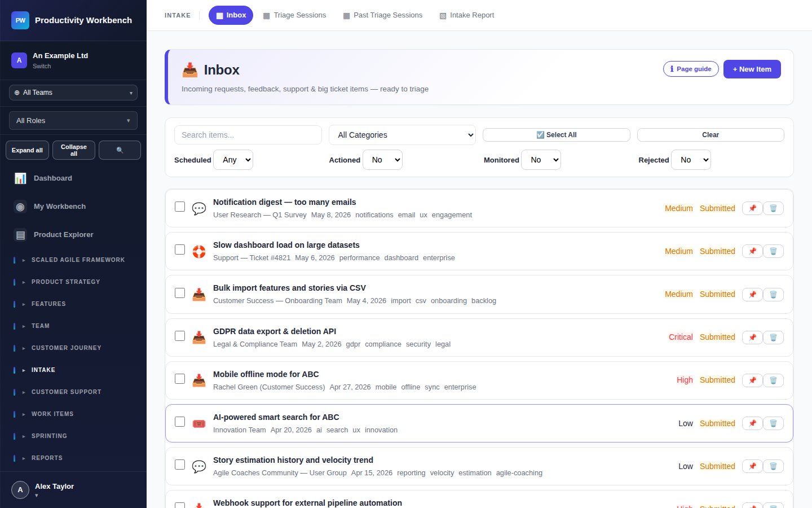Open the Page guide
812x508 pixels.
(x=691, y=69)
